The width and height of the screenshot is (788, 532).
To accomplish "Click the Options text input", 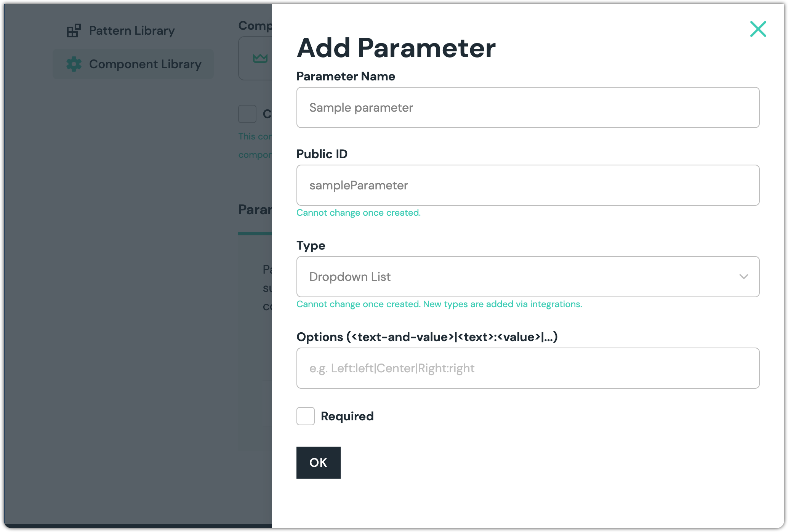I will 527,368.
